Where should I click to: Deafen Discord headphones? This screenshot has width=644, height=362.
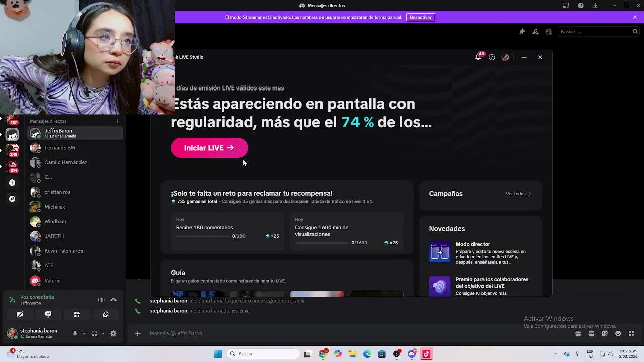[94, 333]
